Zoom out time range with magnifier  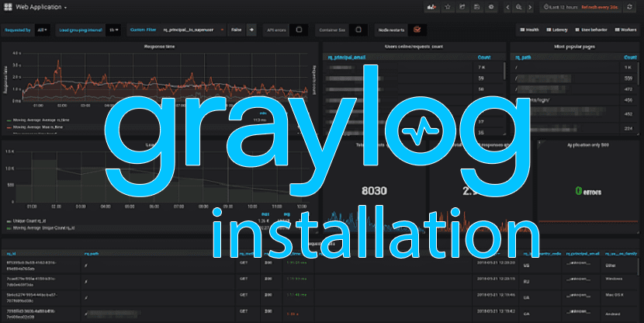coord(519,7)
